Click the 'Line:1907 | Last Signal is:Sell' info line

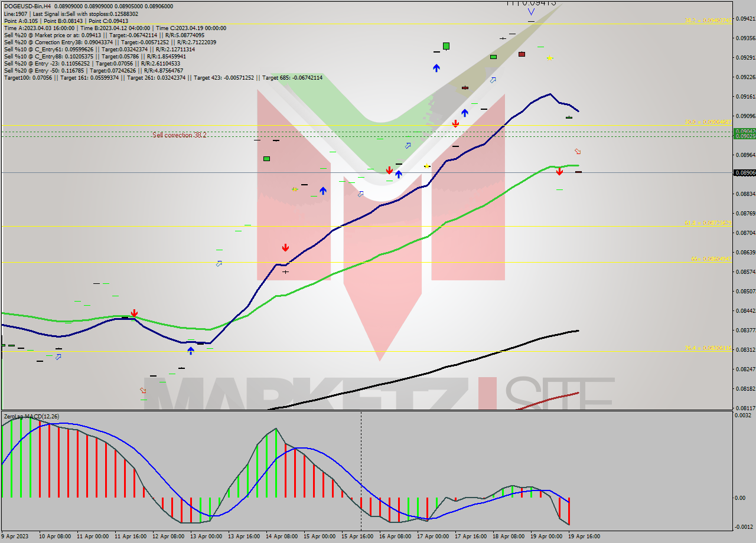tap(71, 14)
